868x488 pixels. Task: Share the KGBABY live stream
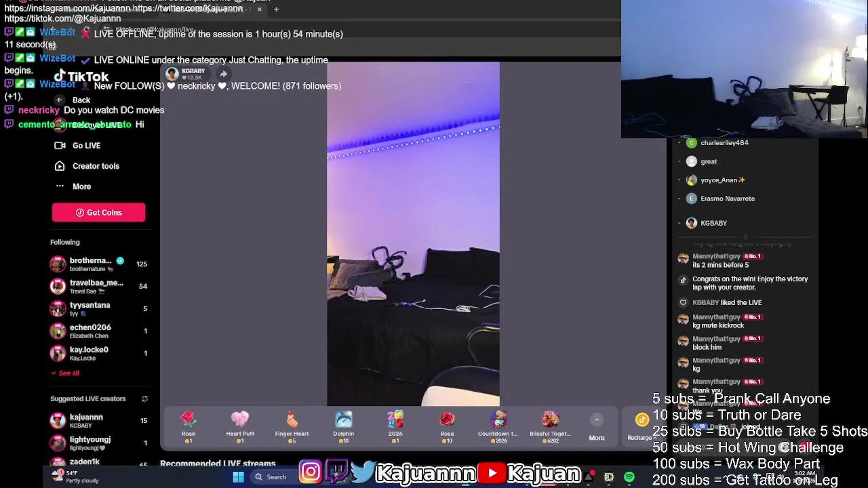[223, 73]
